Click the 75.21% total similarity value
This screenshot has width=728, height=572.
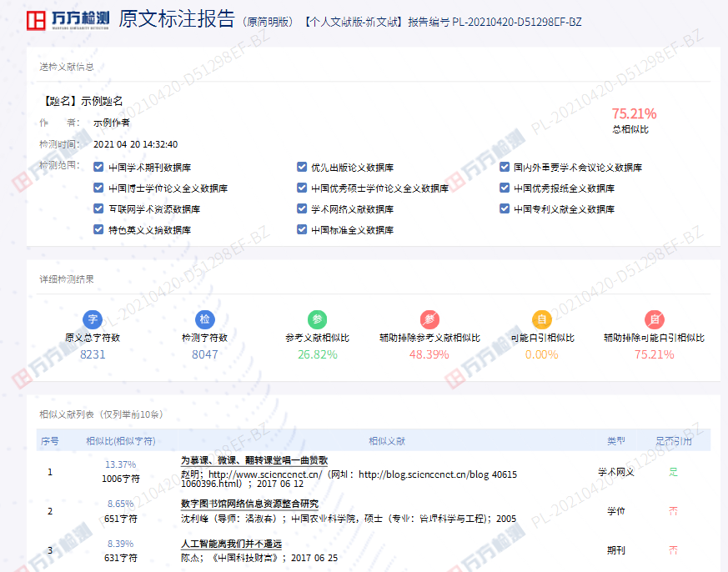click(x=635, y=113)
